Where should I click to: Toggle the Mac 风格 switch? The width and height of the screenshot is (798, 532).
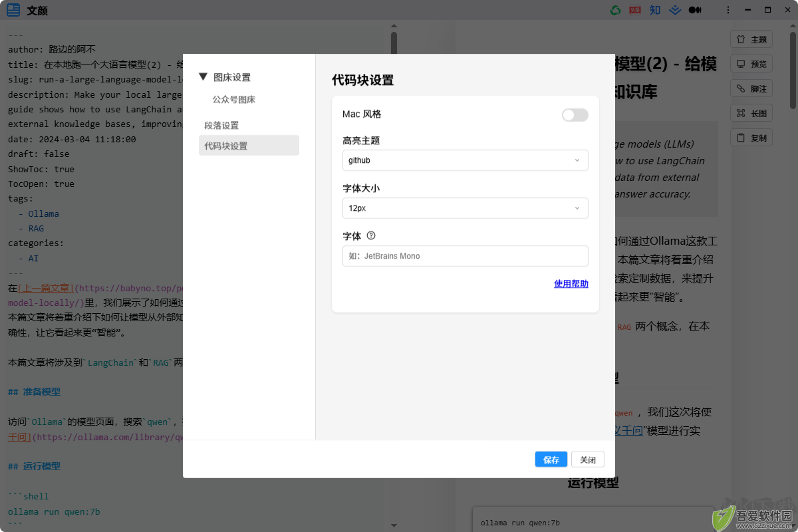pyautogui.click(x=575, y=115)
